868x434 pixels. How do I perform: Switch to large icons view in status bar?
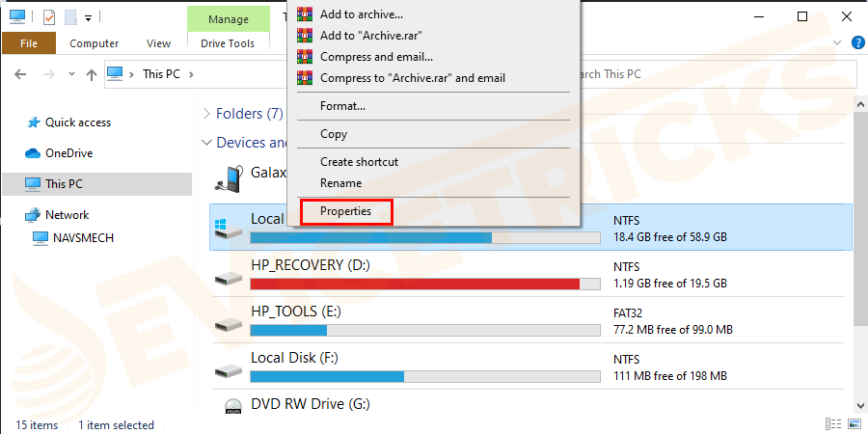coord(853,424)
